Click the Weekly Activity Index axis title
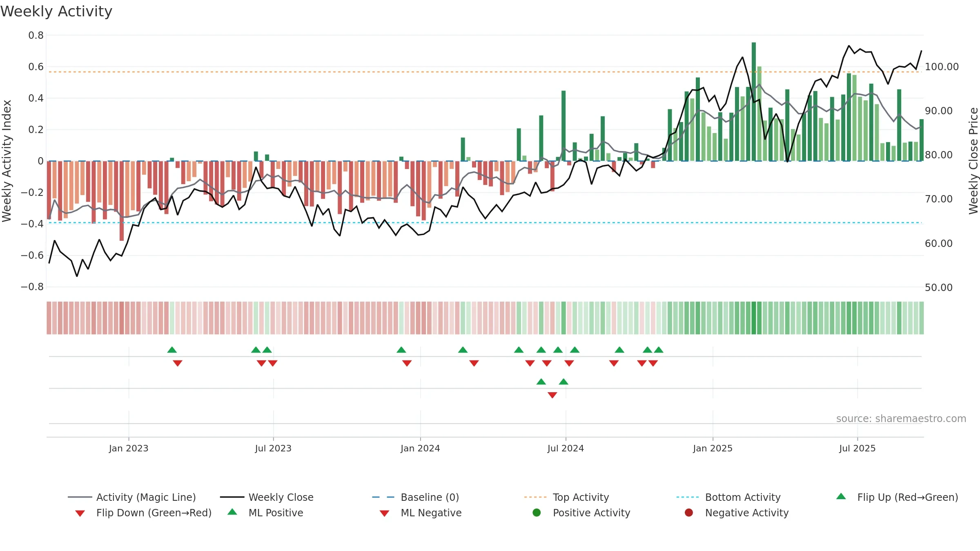This screenshot has height=551, width=980. (x=7, y=161)
